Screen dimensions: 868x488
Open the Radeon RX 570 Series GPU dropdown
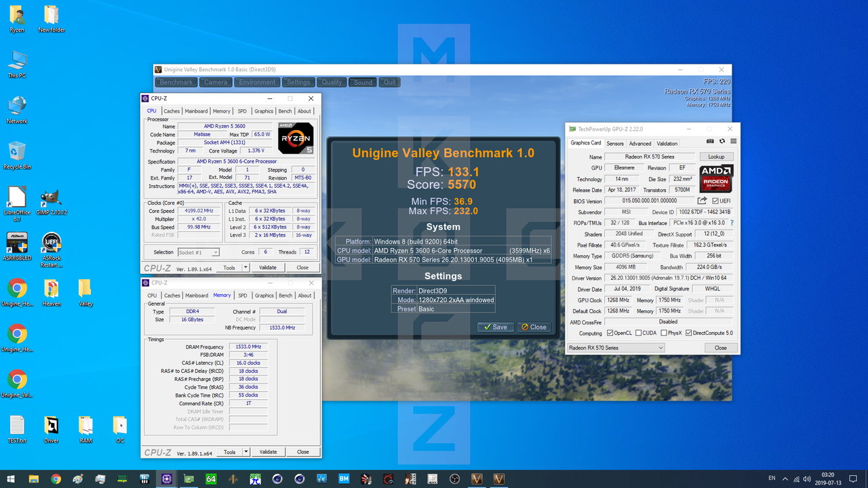pos(616,348)
